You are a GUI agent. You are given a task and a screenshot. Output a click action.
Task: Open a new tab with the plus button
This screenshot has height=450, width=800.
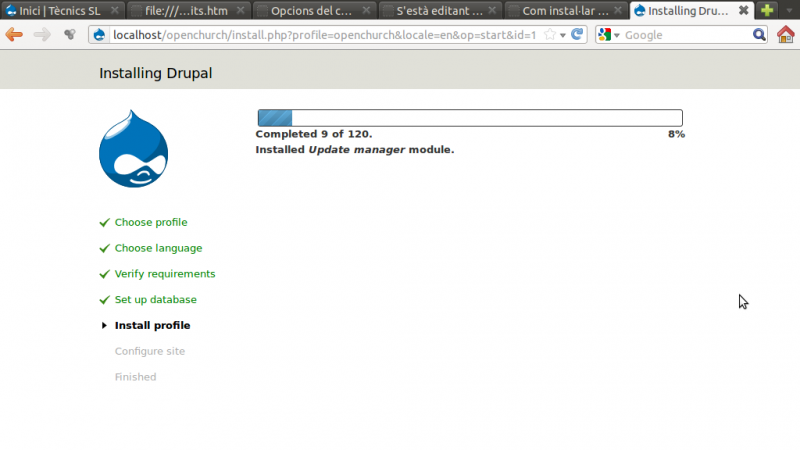click(x=767, y=10)
